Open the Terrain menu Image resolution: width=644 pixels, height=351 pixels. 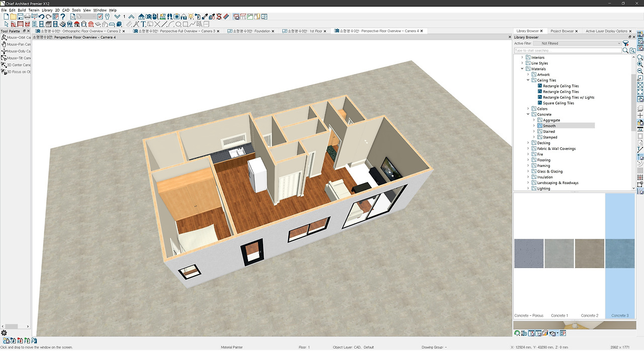[34, 10]
